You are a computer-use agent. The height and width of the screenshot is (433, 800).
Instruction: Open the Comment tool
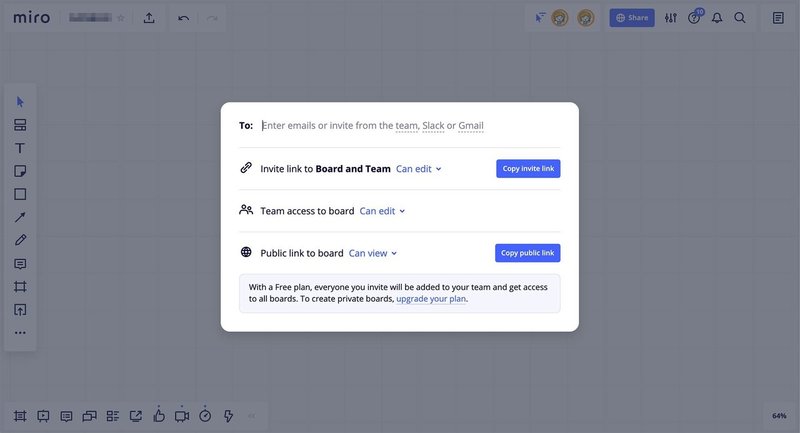pos(20,264)
